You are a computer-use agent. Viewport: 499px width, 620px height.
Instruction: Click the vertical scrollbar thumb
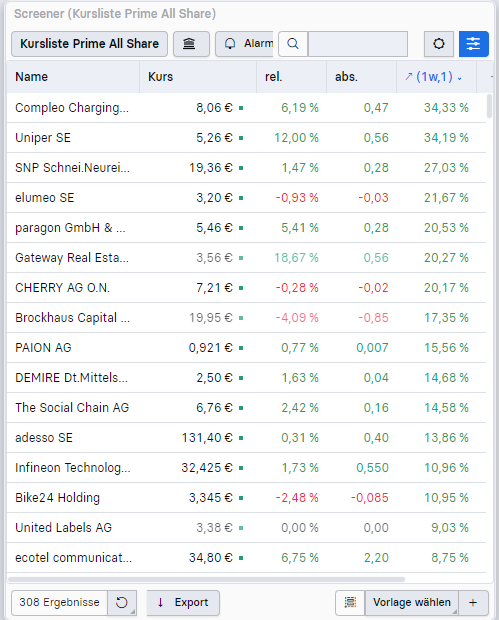tap(490, 106)
